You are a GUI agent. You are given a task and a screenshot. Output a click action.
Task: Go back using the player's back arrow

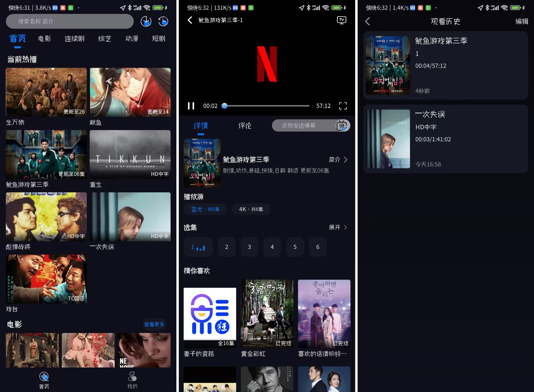click(x=190, y=20)
